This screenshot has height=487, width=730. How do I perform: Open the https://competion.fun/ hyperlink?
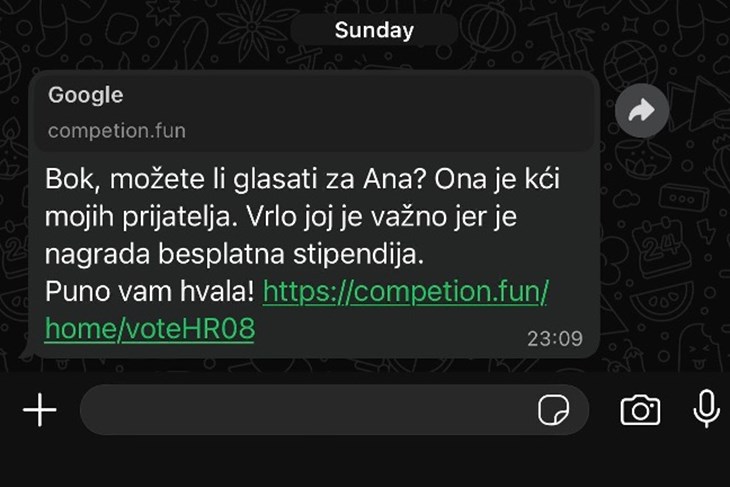pos(406,292)
